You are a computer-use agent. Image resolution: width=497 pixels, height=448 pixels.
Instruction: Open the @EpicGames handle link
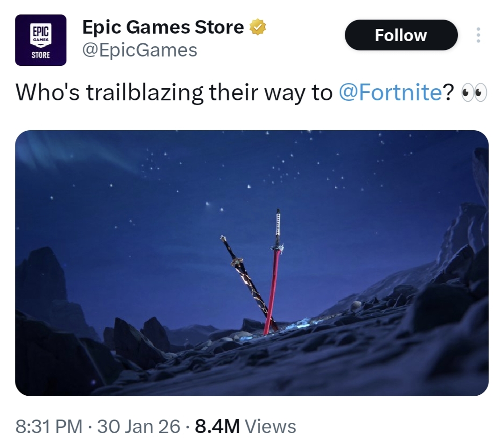click(140, 50)
